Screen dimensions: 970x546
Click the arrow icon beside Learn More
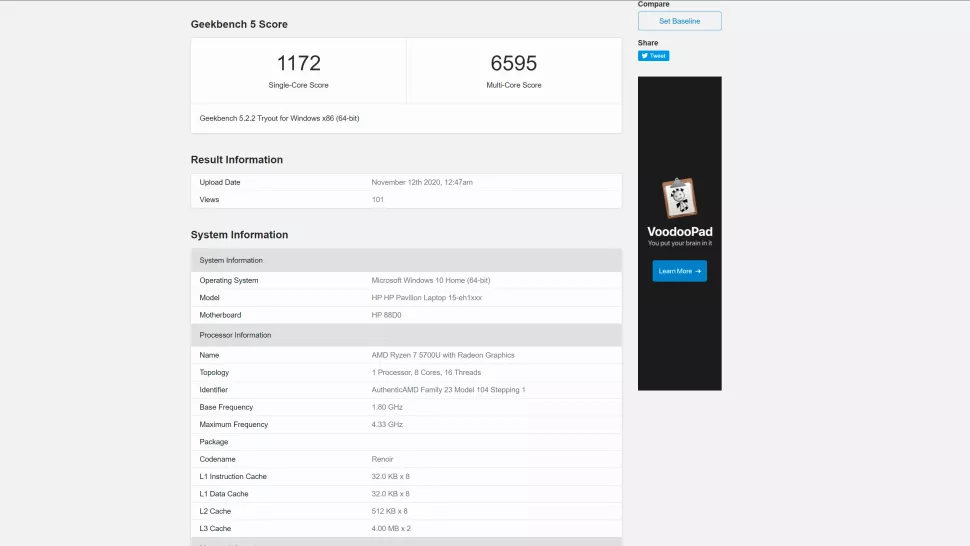pos(698,271)
